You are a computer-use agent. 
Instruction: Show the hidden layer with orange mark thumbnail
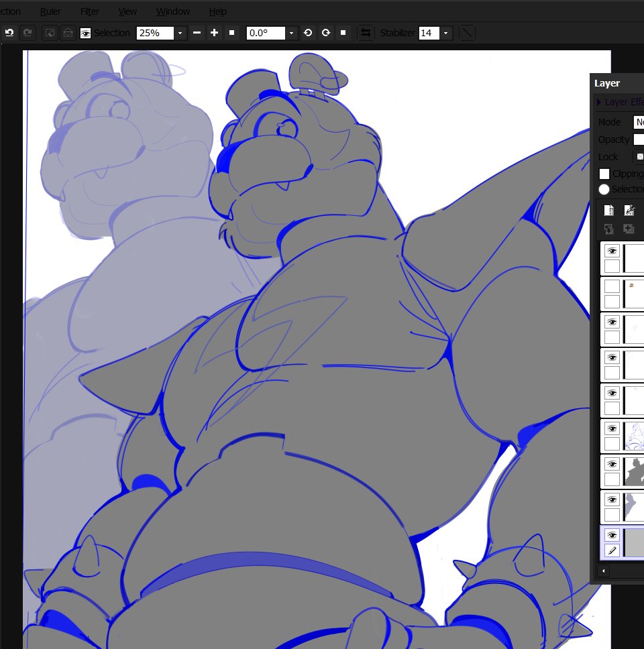pyautogui.click(x=612, y=286)
